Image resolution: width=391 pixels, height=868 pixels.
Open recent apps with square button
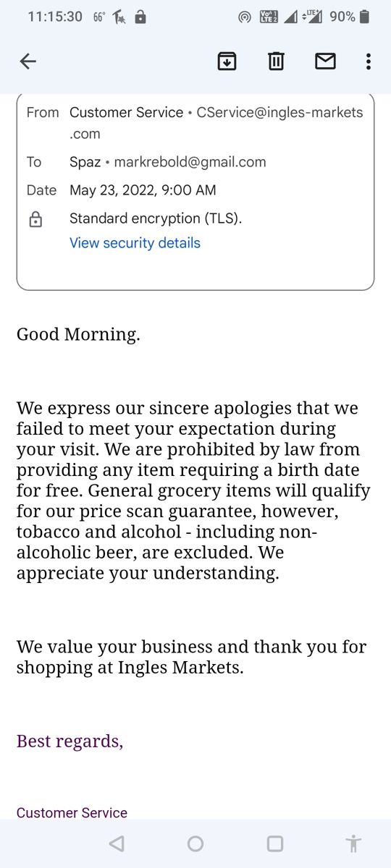click(x=274, y=843)
